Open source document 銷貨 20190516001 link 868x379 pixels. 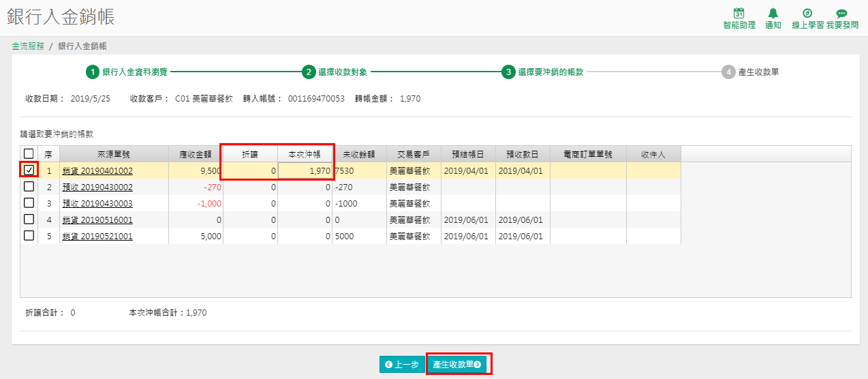[x=97, y=220]
